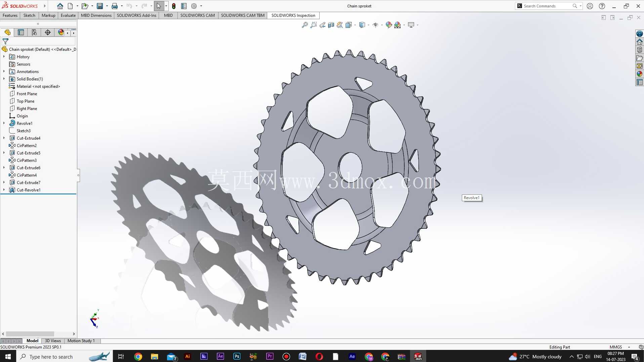Click the Zoom to Fit icon
The width and height of the screenshot is (644, 362).
tap(305, 25)
